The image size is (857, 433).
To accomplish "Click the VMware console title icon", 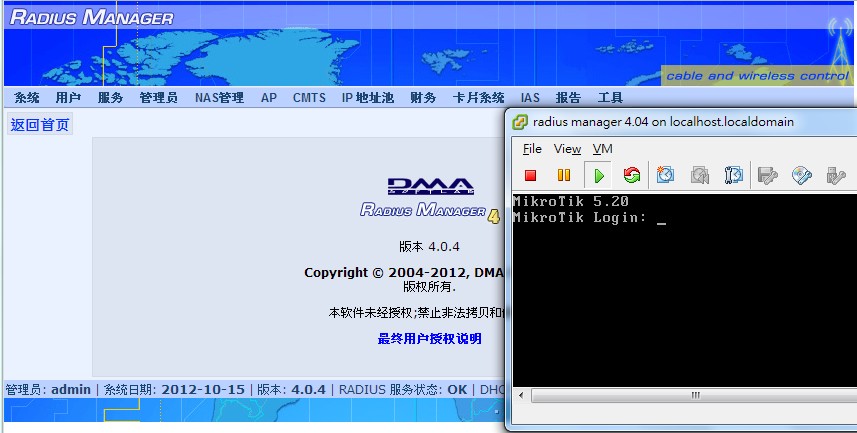I will pyautogui.click(x=519, y=122).
